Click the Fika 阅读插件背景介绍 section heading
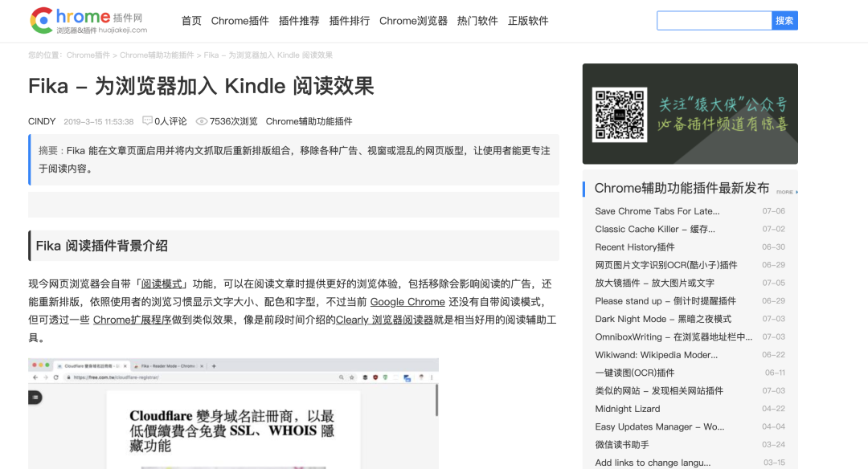 tap(102, 246)
